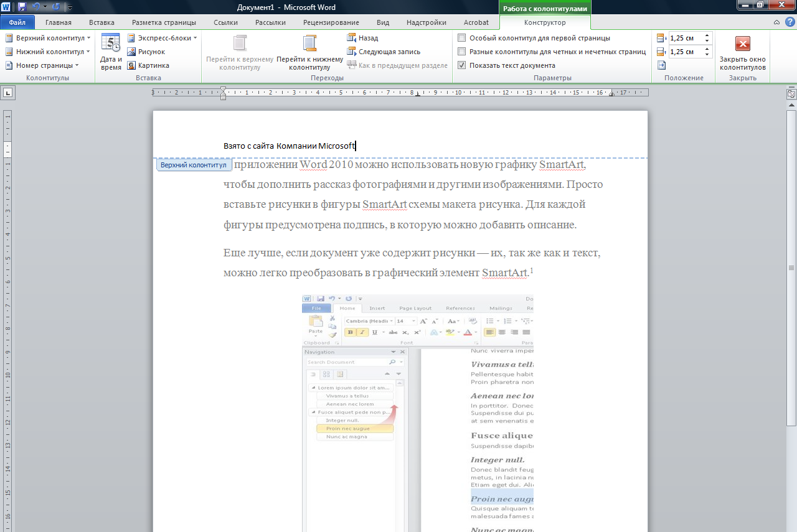Switch to the Ссылки tab
Image resolution: width=797 pixels, height=532 pixels.
coord(225,22)
